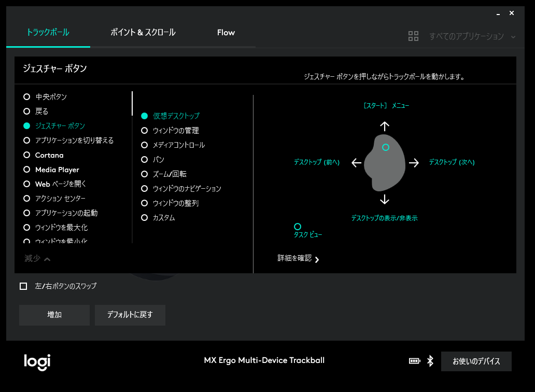Select the タスク ビュー gesture marker
Image resolution: width=535 pixels, height=392 pixels.
(298, 227)
